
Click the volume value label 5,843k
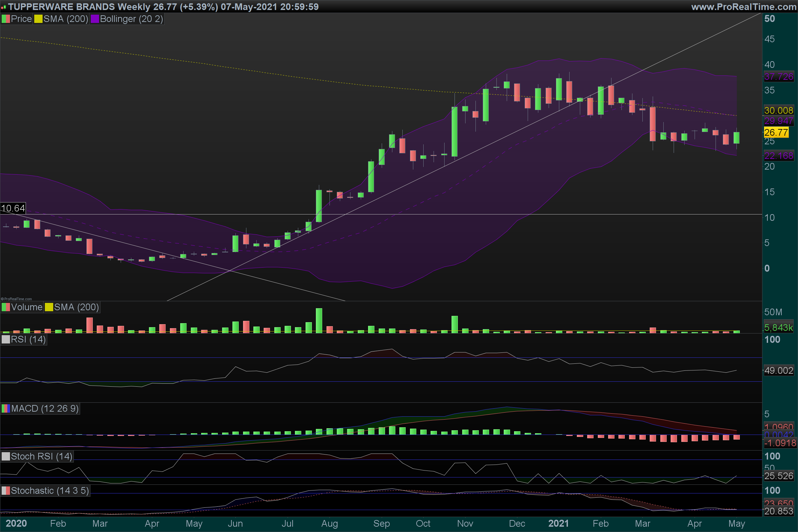tap(779, 328)
